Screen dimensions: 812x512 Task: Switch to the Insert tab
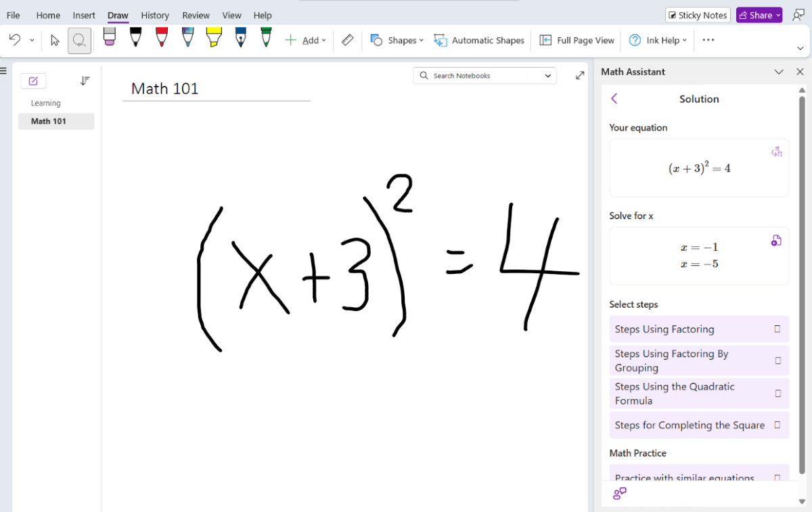[84, 15]
